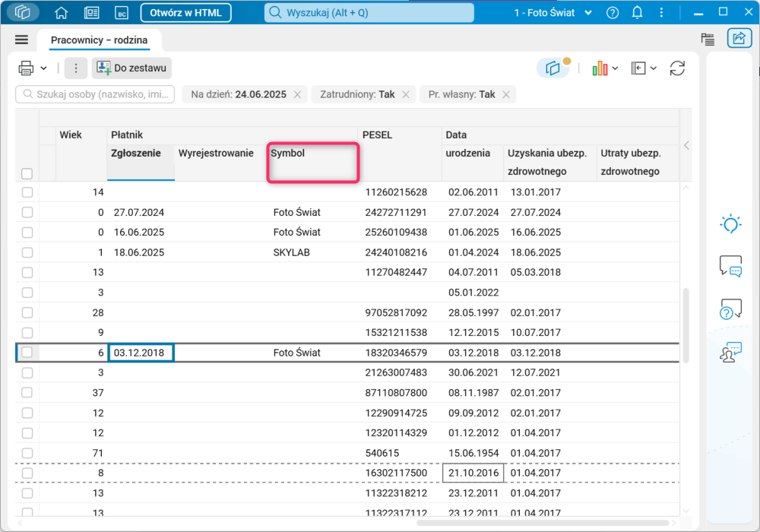Check the row with PESEL 18320346579
The height and width of the screenshot is (532, 760).
click(x=27, y=353)
